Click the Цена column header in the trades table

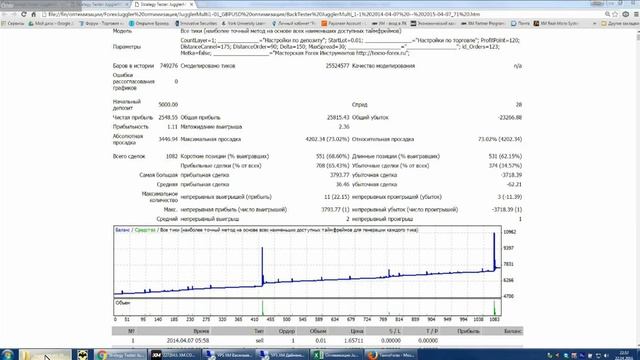[357, 331]
